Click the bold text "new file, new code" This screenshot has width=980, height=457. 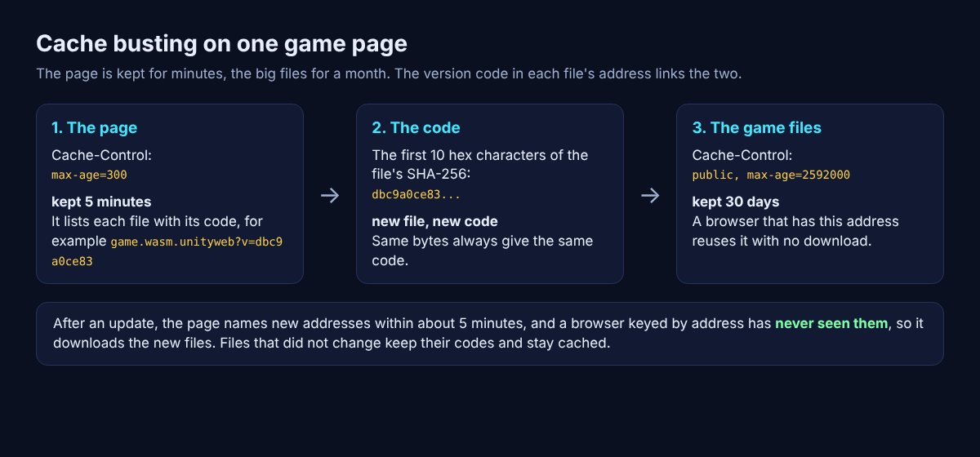coord(434,221)
